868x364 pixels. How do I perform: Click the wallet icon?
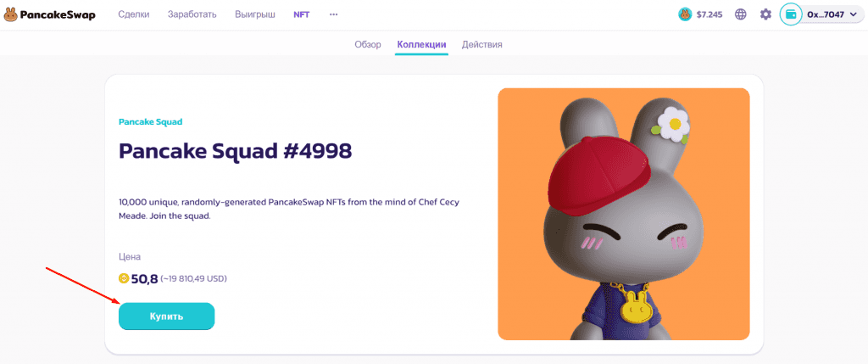click(792, 15)
